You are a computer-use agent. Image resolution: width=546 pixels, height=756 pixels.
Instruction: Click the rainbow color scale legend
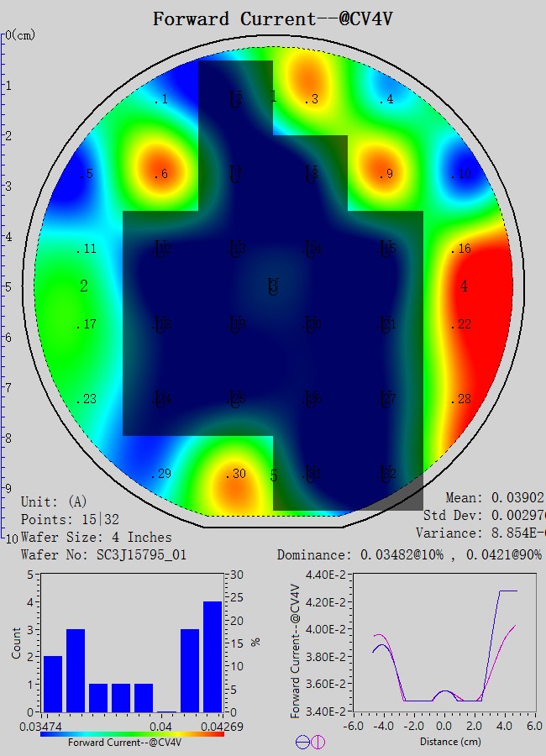click(x=132, y=733)
